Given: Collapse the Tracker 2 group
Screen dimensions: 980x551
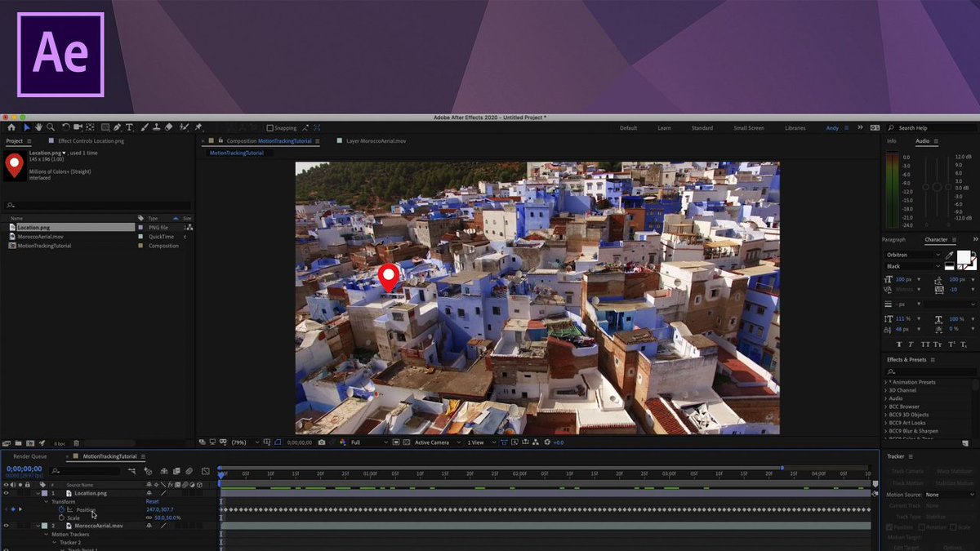Looking at the screenshot, I should click(x=54, y=542).
